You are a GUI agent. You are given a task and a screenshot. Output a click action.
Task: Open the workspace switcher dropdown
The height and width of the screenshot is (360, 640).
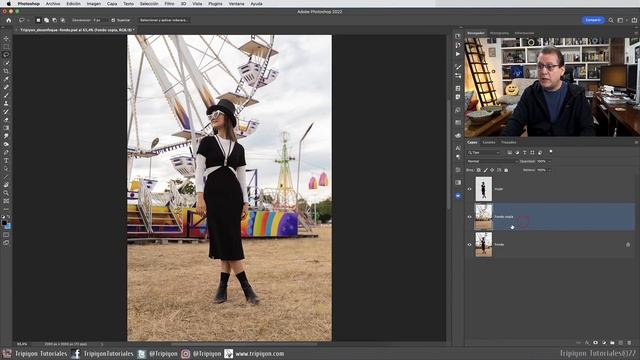click(x=622, y=20)
